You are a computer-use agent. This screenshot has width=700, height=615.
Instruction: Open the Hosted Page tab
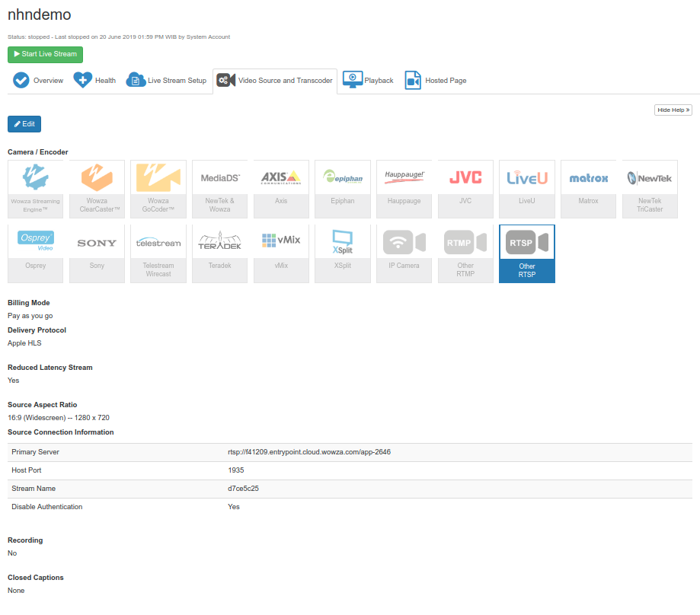pos(436,81)
